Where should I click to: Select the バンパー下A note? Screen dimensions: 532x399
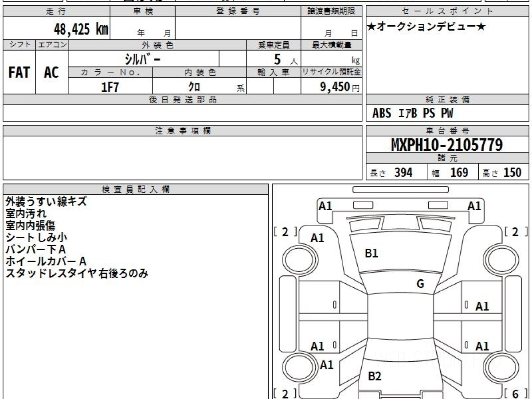[x=35, y=250]
